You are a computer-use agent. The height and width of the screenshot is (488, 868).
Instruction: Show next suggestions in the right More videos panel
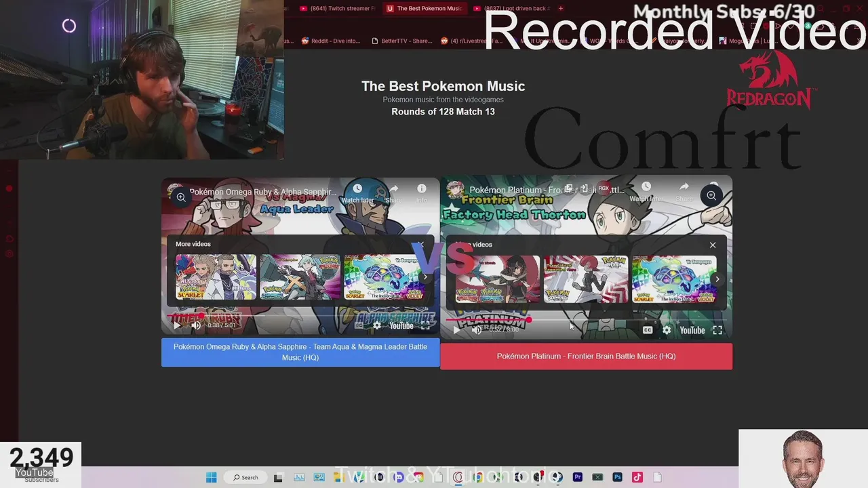point(717,279)
